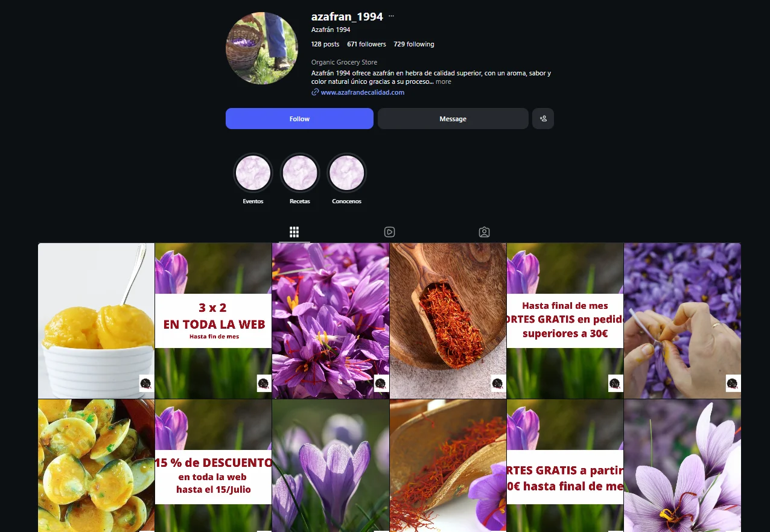
Task: Click the Message button
Action: click(x=453, y=119)
